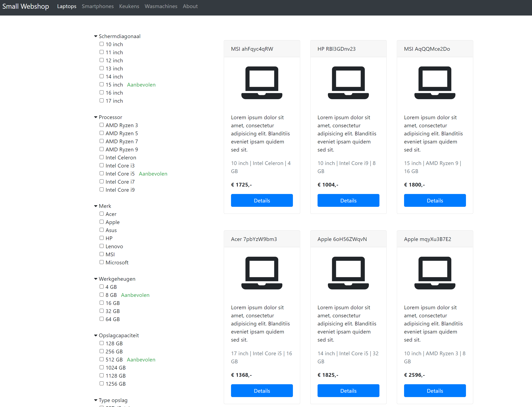The height and width of the screenshot is (407, 532).
Task: Enable the Intel Core i5 processor filter
Action: click(101, 173)
